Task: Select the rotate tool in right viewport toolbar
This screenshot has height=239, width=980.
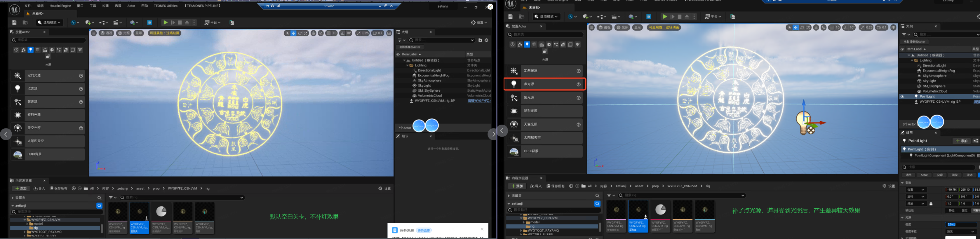Action: (802, 27)
